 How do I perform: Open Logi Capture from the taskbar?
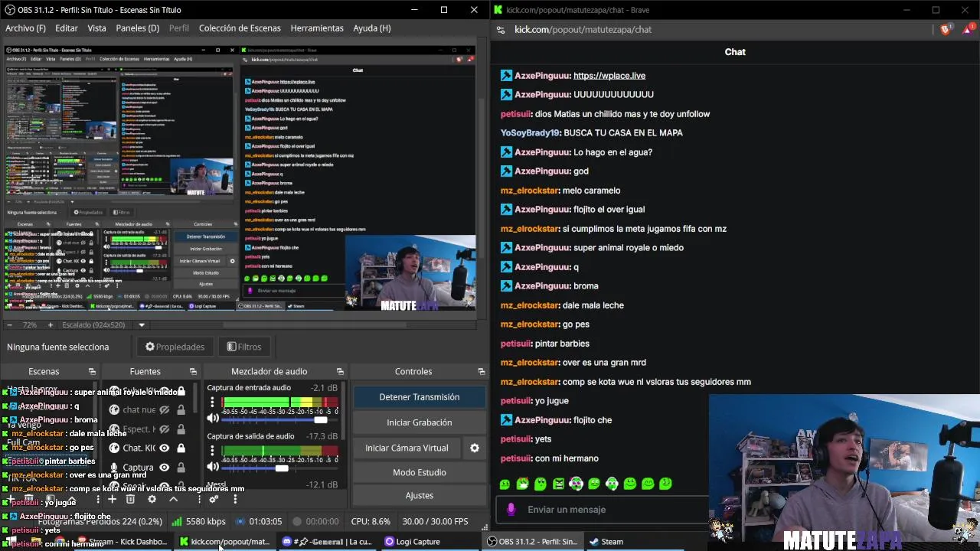(x=412, y=542)
